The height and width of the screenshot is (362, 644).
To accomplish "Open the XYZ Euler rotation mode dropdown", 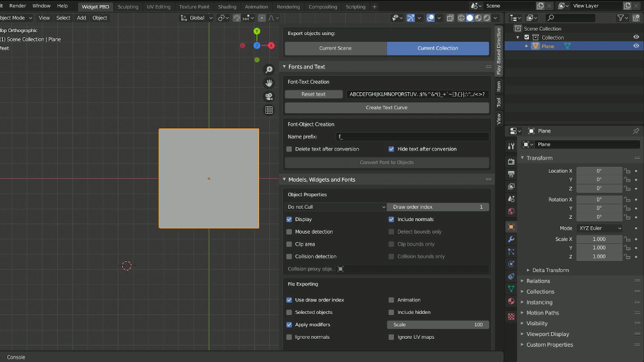I will click(x=599, y=229).
